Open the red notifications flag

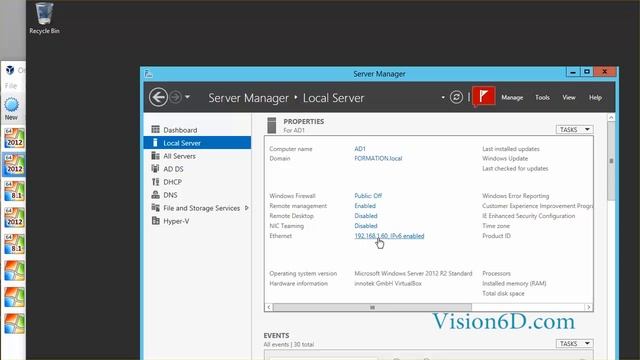point(484,96)
